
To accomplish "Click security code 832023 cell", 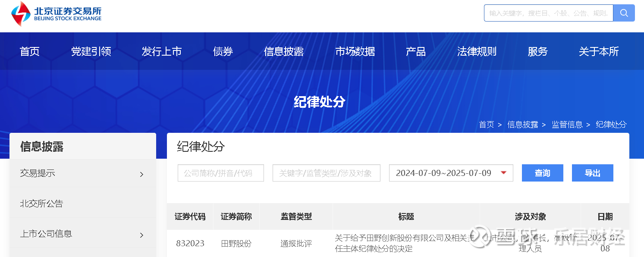I will pos(190,244).
